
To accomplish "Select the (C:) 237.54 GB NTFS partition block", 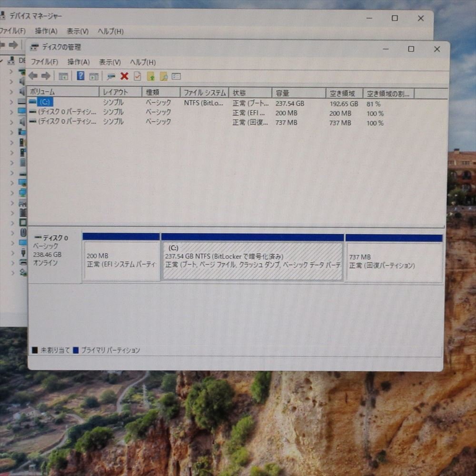I will (x=253, y=258).
